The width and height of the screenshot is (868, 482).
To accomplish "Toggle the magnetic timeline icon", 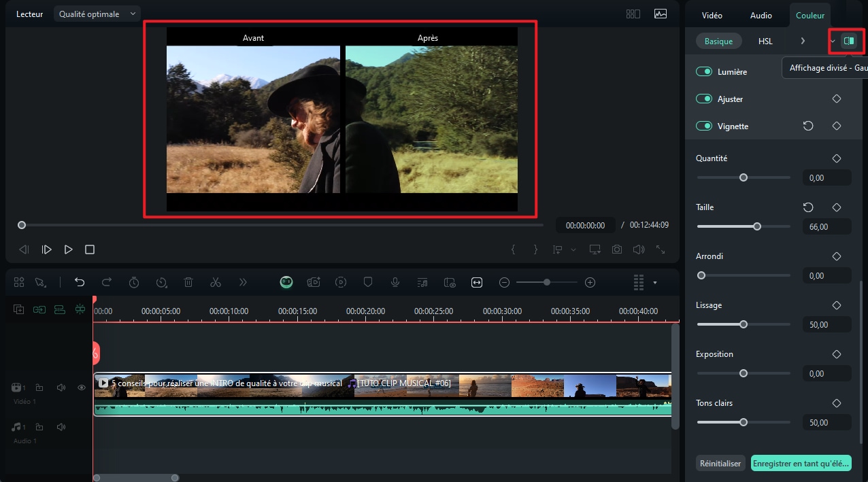I will pos(60,309).
